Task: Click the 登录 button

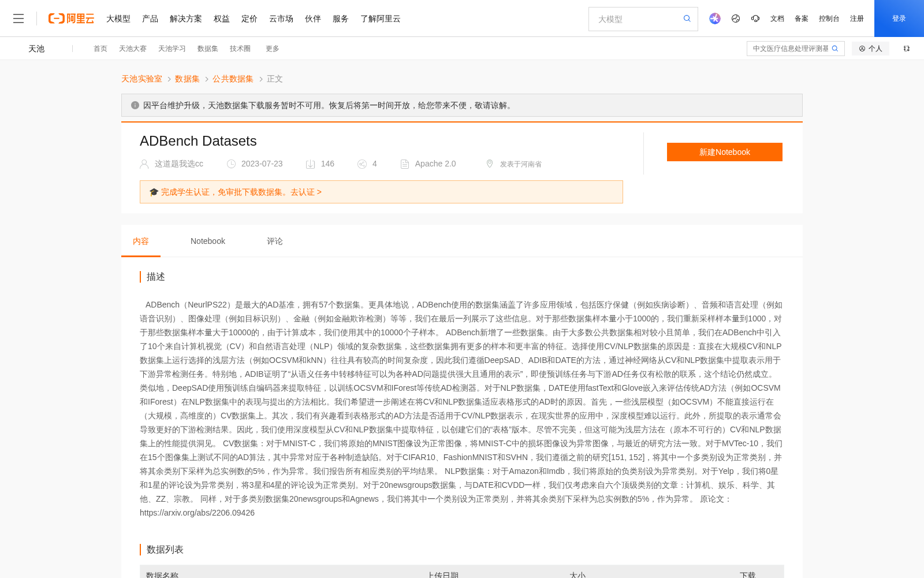Action: (x=899, y=18)
